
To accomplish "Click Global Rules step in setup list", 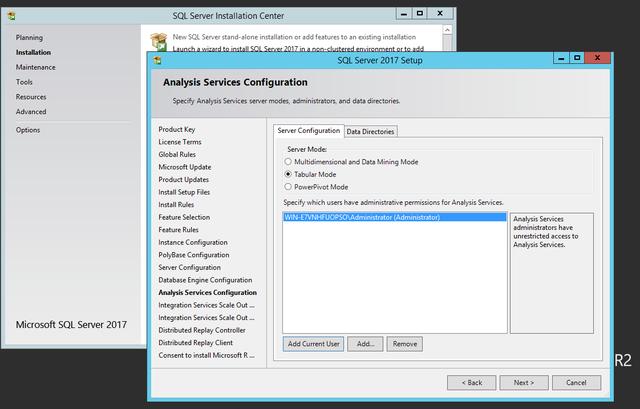I will tap(177, 154).
